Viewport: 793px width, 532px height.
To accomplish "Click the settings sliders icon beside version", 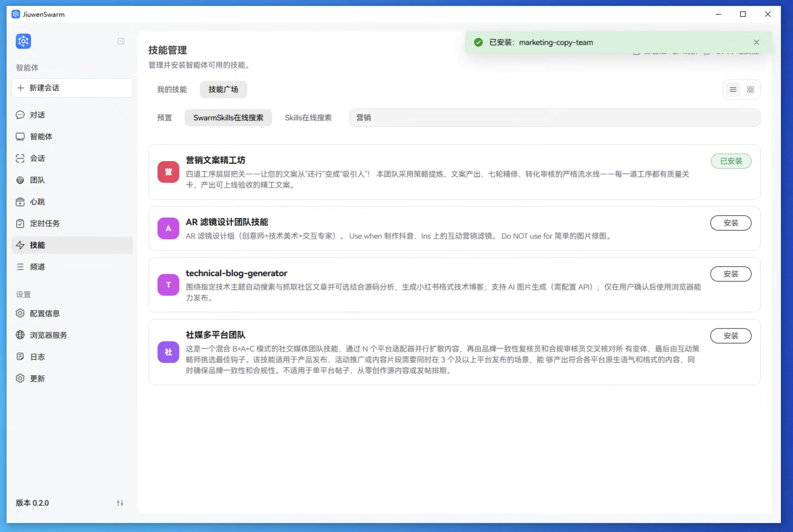I will (x=120, y=503).
